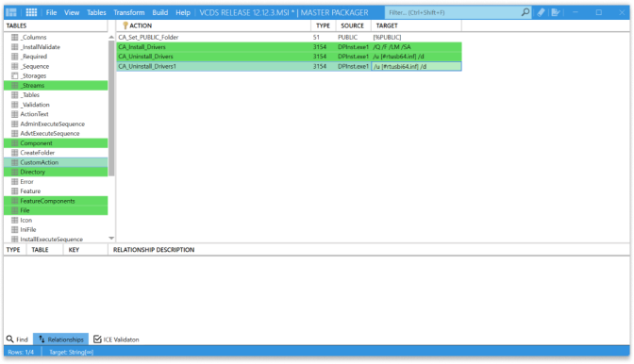
Task: Click the RELATIONSHIP DESCRIPTION column header
Action: pyautogui.click(x=154, y=250)
